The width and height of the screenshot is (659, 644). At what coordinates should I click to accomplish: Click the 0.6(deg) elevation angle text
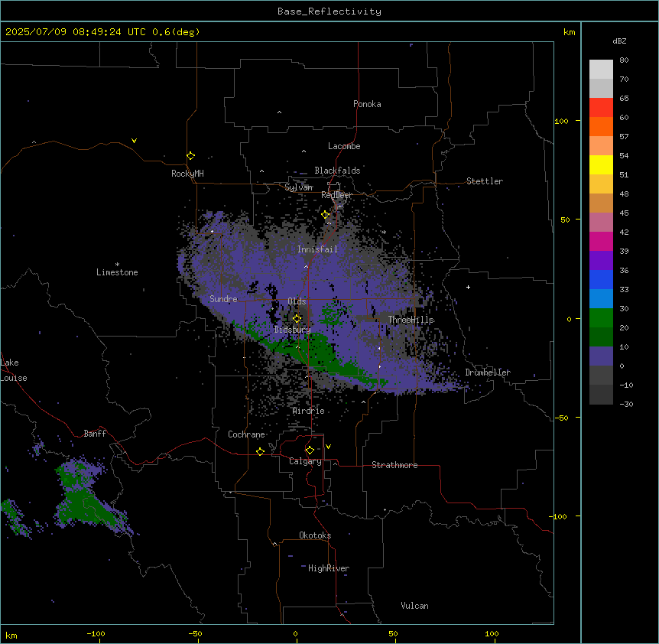pyautogui.click(x=176, y=32)
